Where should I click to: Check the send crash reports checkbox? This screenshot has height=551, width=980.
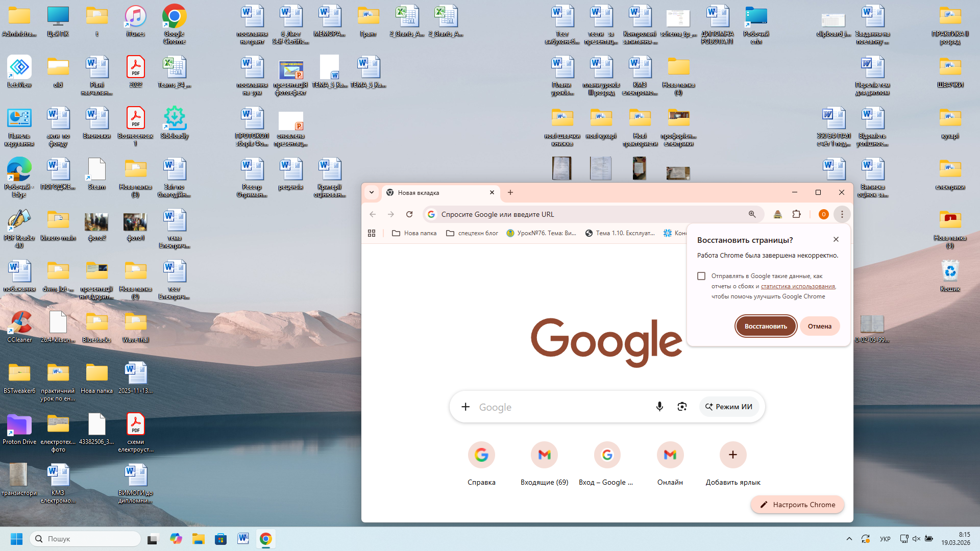coord(701,276)
